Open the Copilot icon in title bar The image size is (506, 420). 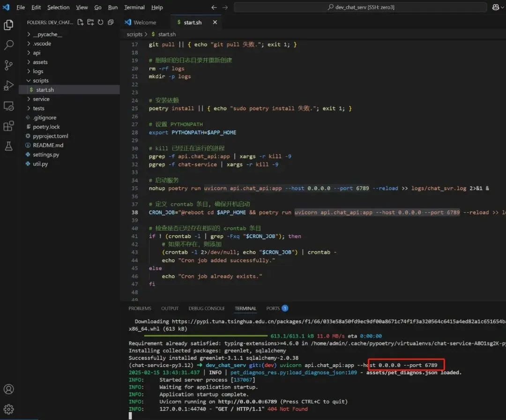(496, 7)
